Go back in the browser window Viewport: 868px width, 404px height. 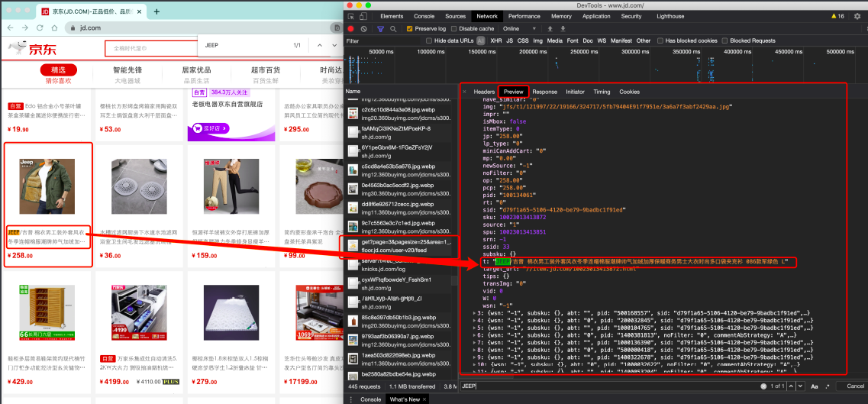click(11, 27)
